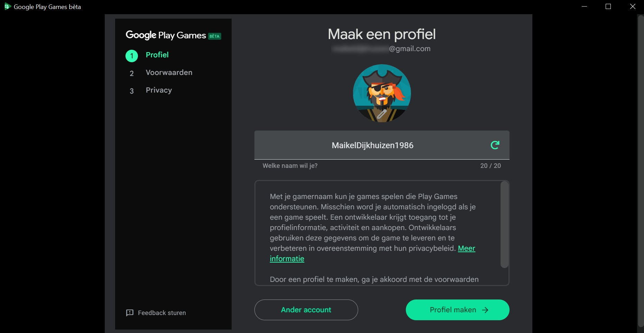Go to the Voorwaarden step
The height and width of the screenshot is (333, 644).
coord(169,73)
